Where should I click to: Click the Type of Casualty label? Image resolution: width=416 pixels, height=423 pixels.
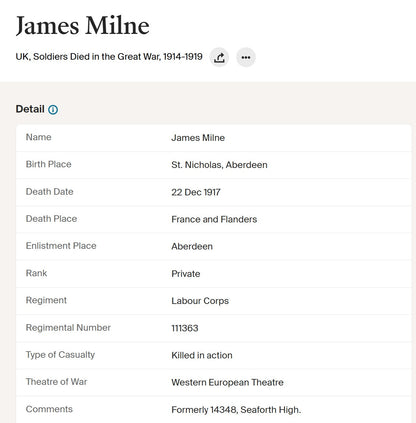point(60,355)
